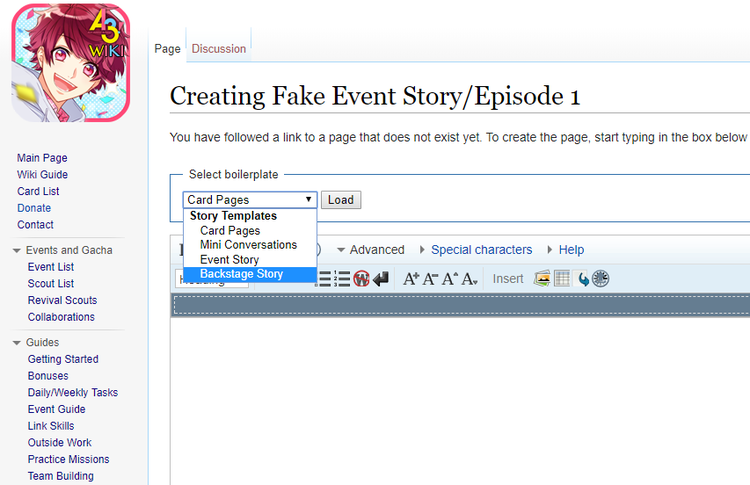The image size is (750, 485).
Task: Click the small text icon
Action: click(430, 279)
